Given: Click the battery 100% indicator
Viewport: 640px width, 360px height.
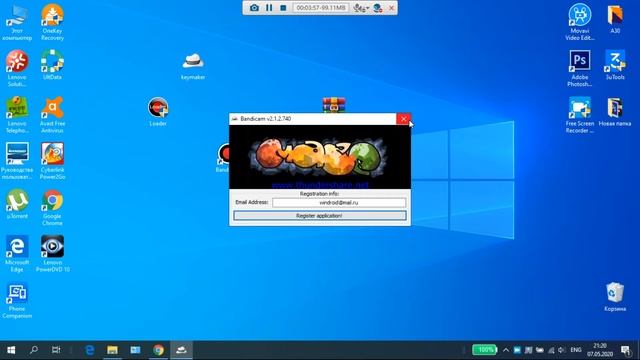Looking at the screenshot, I should click(x=484, y=350).
